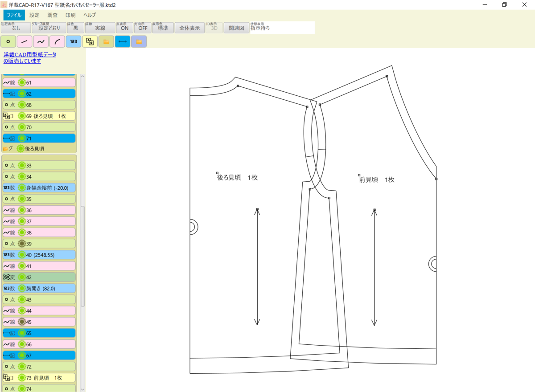Open the 調査 menu
Image resolution: width=535 pixels, height=392 pixels.
(53, 15)
